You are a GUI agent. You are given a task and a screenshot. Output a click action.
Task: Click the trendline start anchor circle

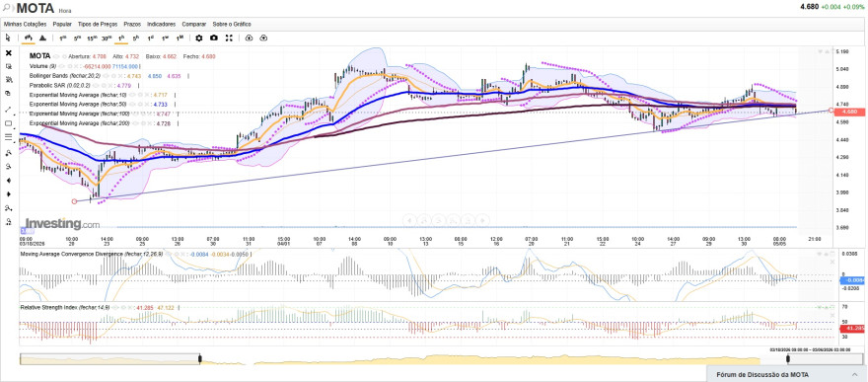click(75, 201)
